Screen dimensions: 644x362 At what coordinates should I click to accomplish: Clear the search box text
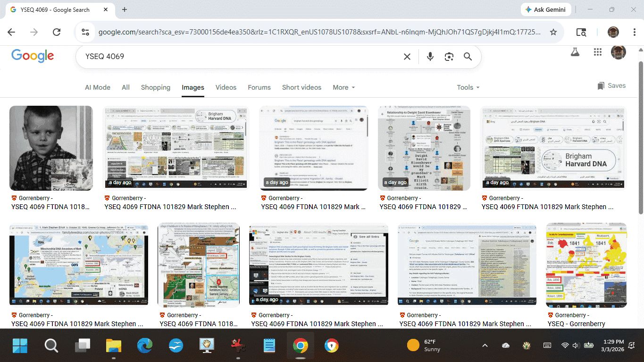[x=407, y=57]
